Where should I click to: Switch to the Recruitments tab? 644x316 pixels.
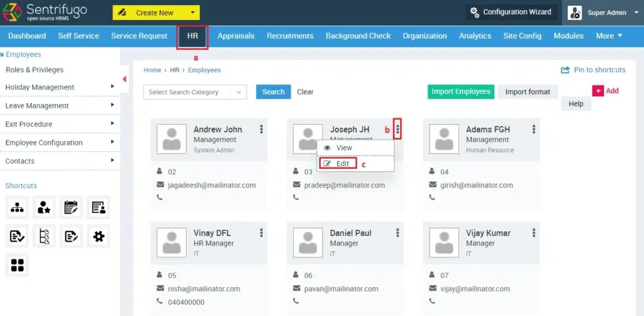(x=290, y=36)
